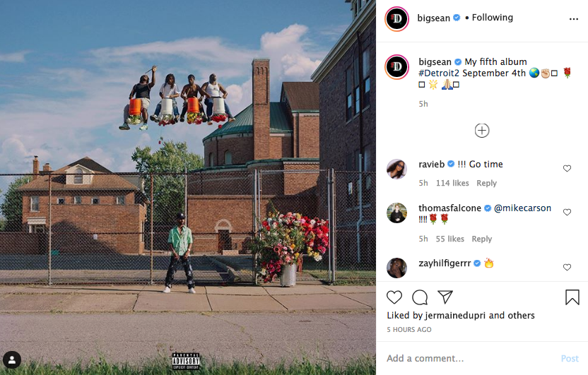Open the #Detroit2 hashtag
The height and width of the screenshot is (375, 588).
click(439, 73)
